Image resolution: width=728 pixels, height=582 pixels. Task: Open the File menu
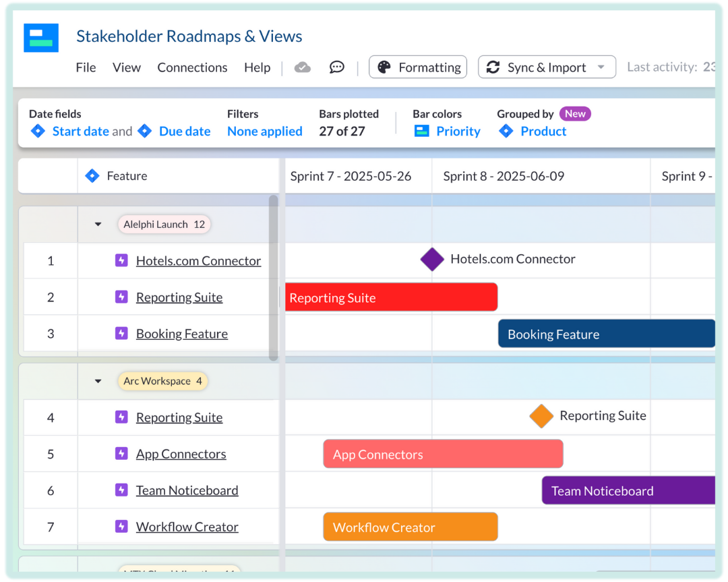tap(86, 67)
